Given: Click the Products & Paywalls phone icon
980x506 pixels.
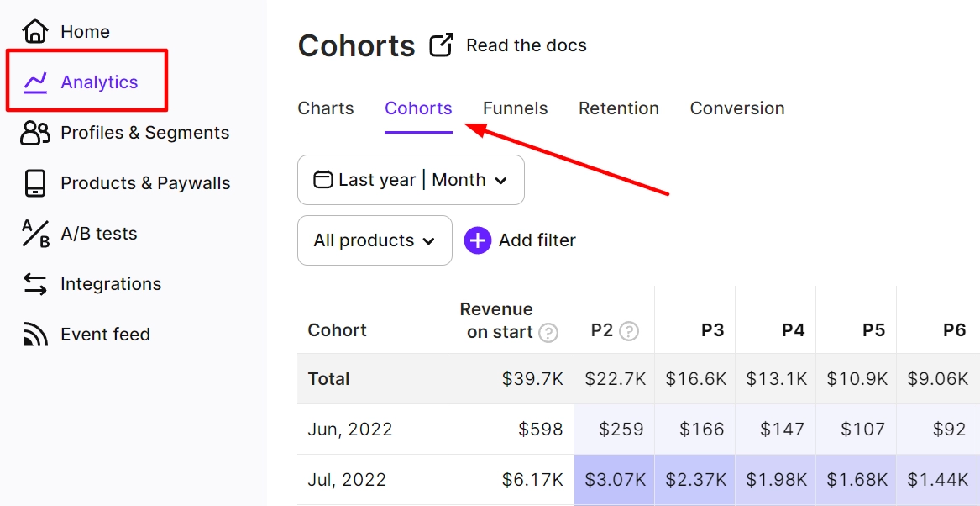Looking at the screenshot, I should (35, 183).
